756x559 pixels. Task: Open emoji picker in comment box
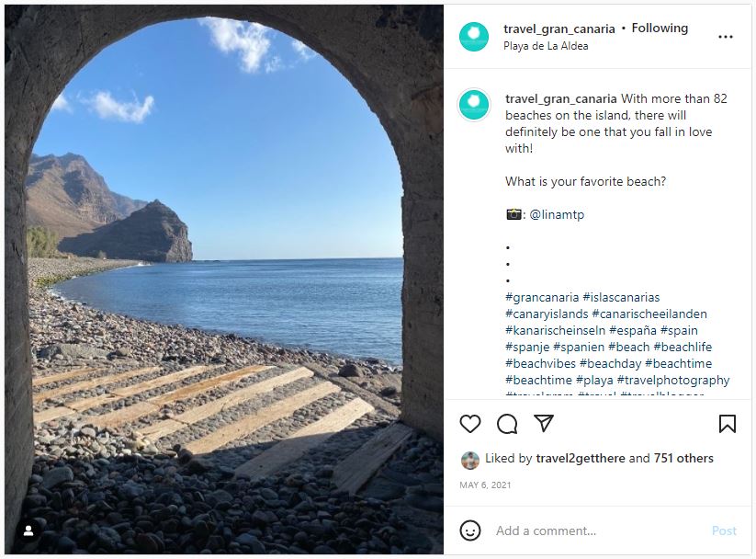470,530
